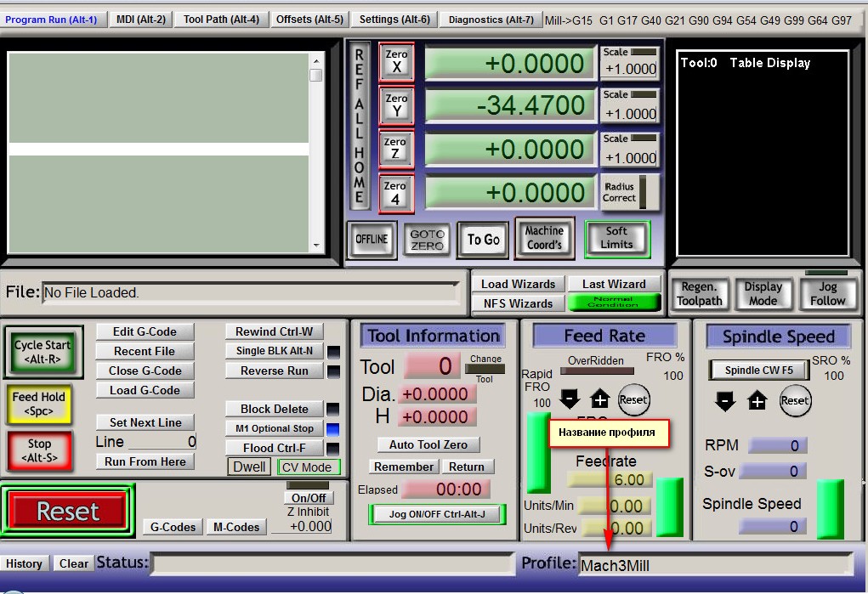
Task: Toggle Soft Limits
Action: coord(616,239)
